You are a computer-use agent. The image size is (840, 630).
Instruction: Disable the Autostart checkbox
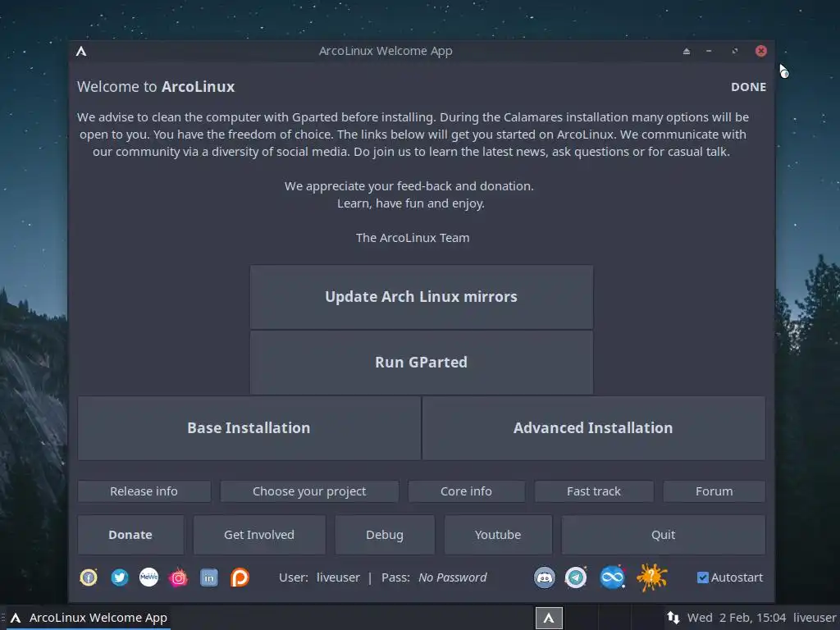point(703,577)
